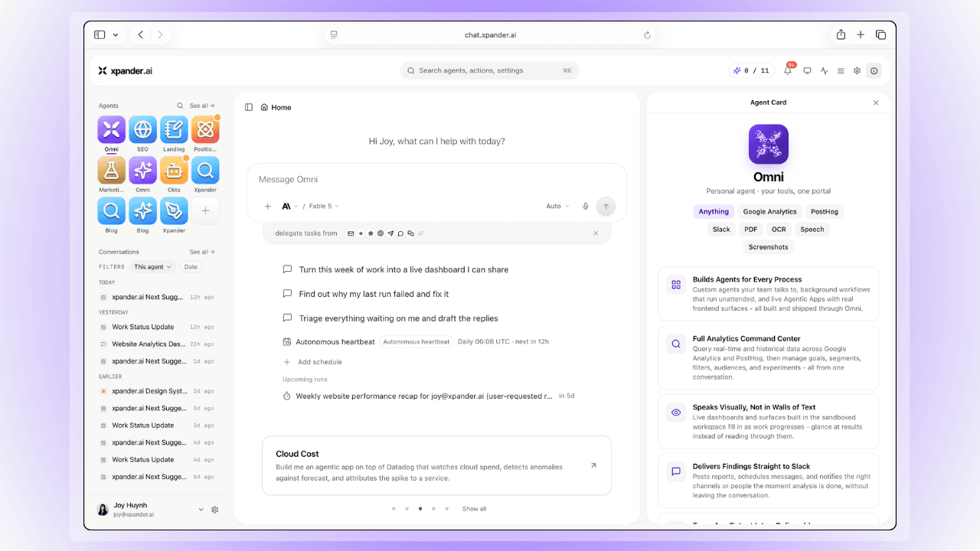Image resolution: width=980 pixels, height=551 pixels.
Task: Expand the Joy Huynh account chevron
Action: point(201,510)
